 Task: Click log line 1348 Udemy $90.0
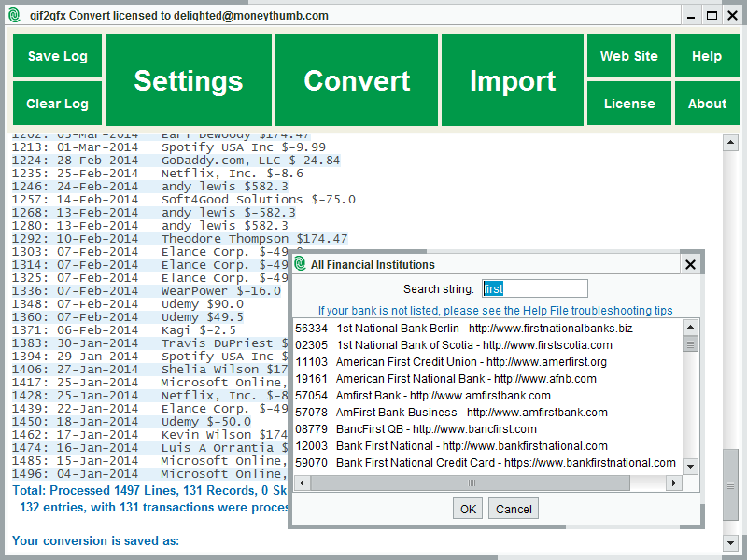tap(128, 304)
